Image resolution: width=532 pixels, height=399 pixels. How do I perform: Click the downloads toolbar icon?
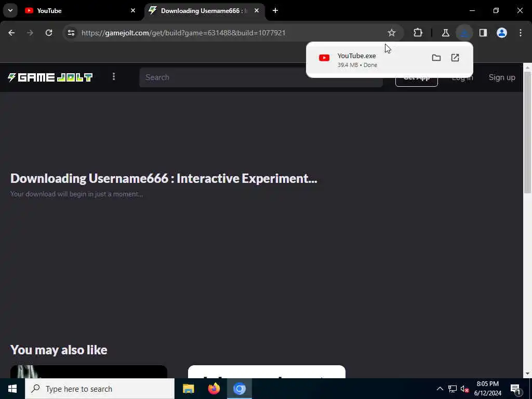tap(464, 33)
